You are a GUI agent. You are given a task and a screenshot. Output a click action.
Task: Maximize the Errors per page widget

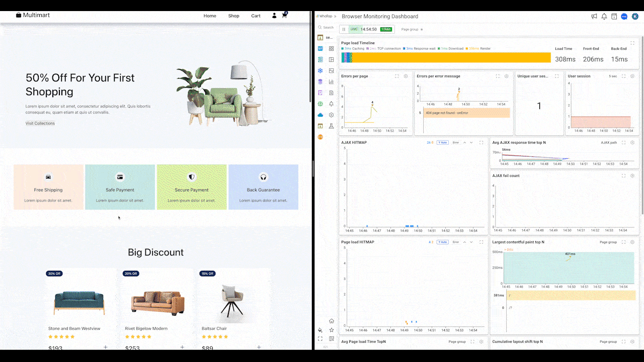[x=397, y=76]
